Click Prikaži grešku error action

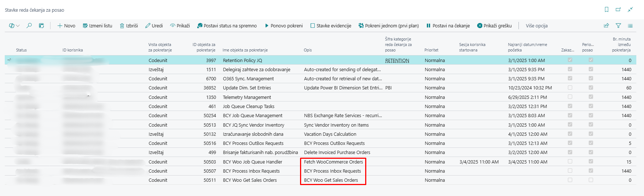click(x=494, y=26)
